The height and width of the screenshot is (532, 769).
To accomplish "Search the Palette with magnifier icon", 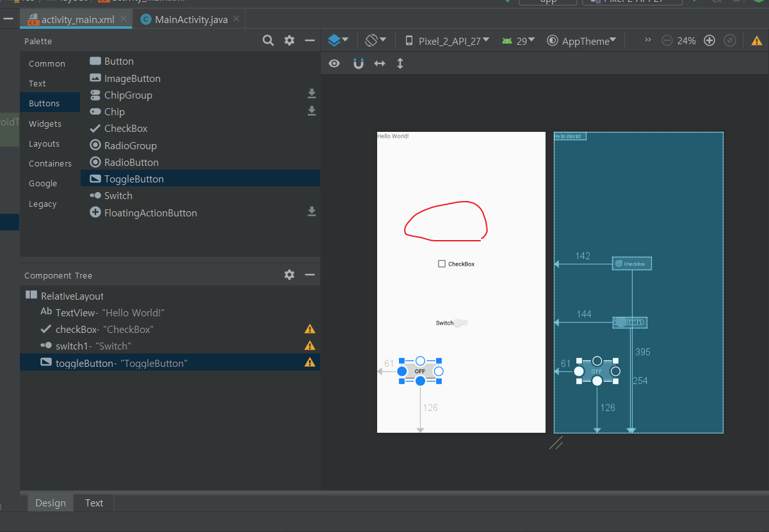I will 268,40.
